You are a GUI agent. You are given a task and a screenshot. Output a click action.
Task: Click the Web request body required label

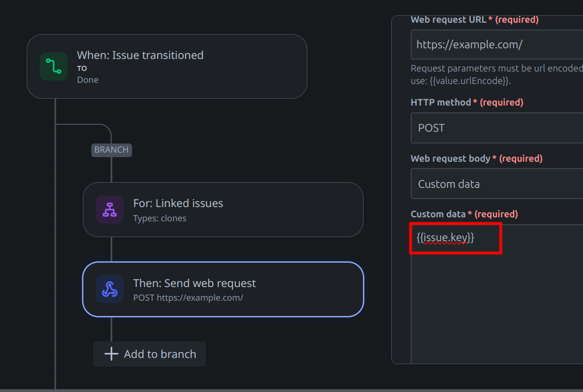[x=476, y=158]
